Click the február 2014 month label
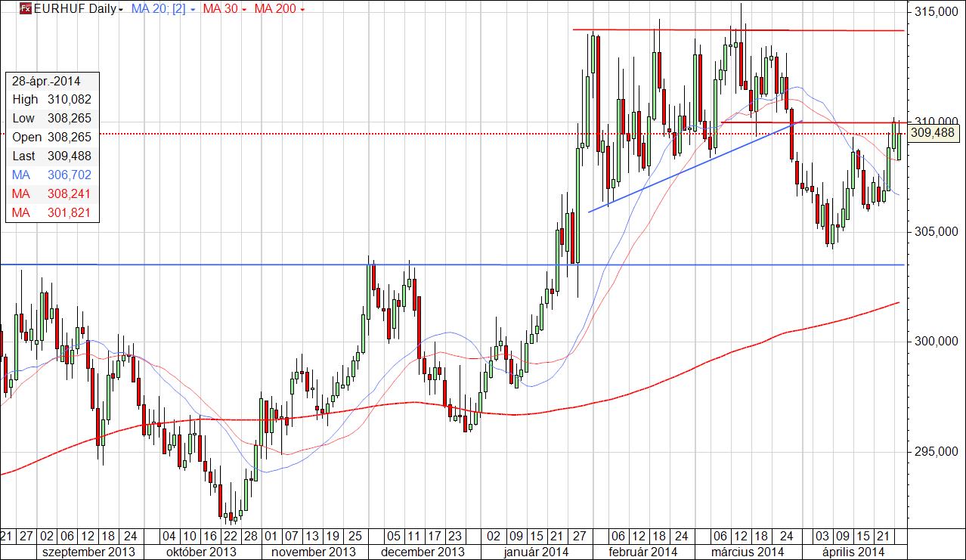966x560 pixels. [645, 551]
